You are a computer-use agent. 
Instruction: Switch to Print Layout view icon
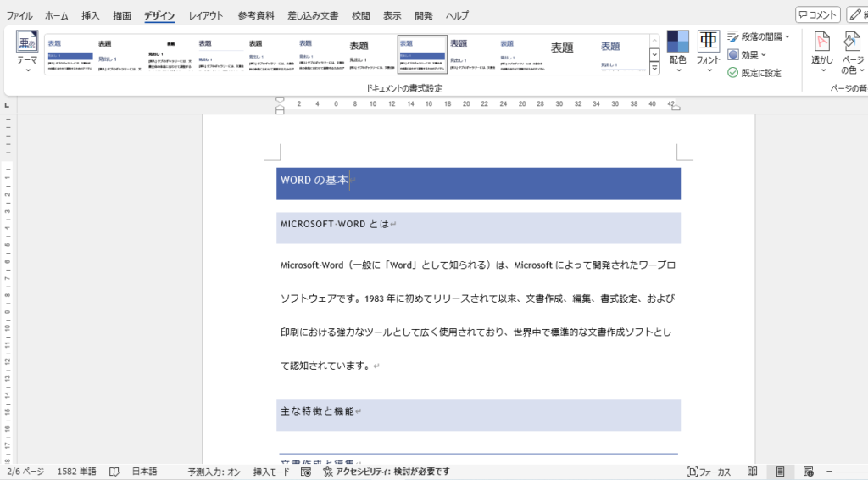(780, 472)
